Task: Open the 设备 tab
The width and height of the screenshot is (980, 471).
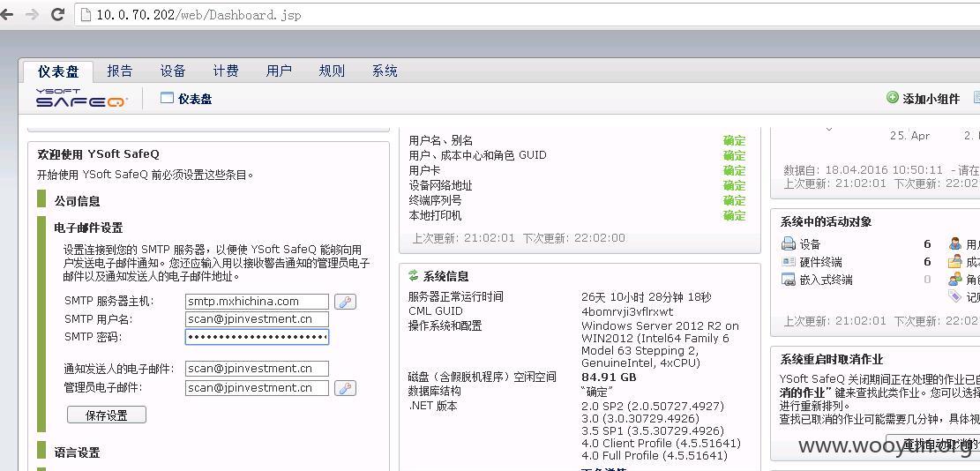Action: tap(173, 71)
